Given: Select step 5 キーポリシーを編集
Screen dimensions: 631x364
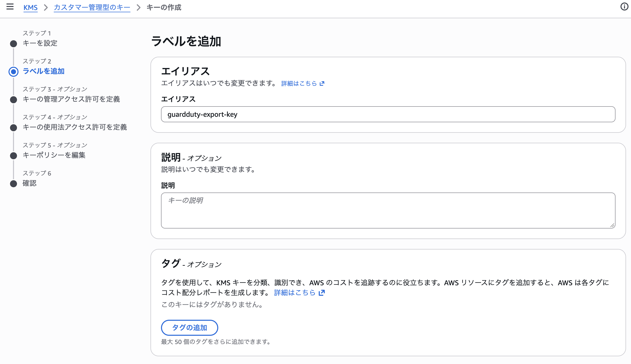Looking at the screenshot, I should point(54,155).
